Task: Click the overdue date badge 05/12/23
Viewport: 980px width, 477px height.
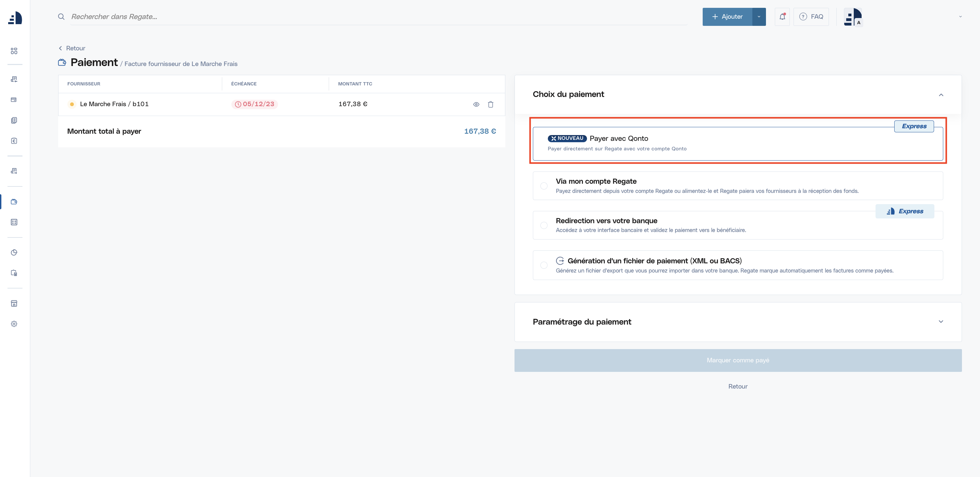Action: (x=255, y=104)
